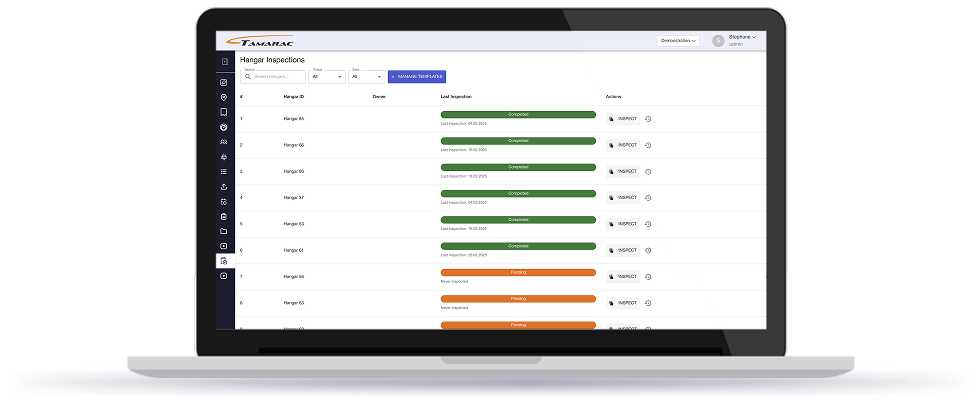Viewport: 980px width, 400px height.
Task: Click the 'Owner' column header
Action: tap(379, 97)
